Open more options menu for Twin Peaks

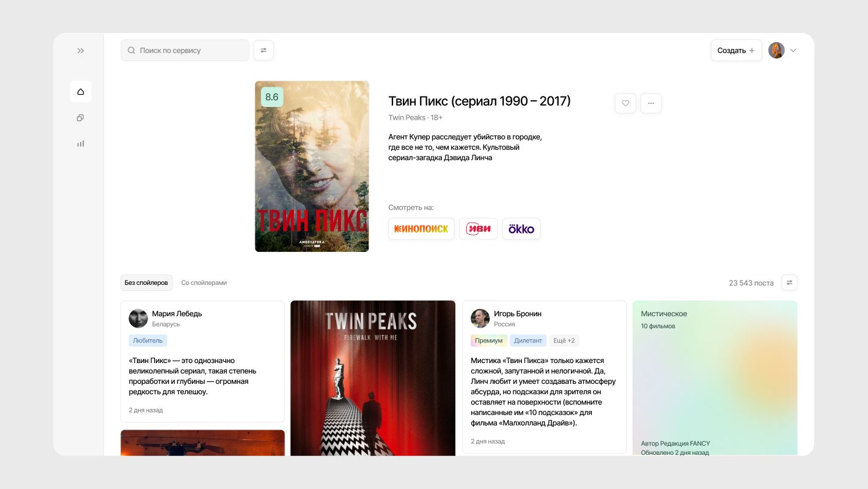[x=651, y=103]
